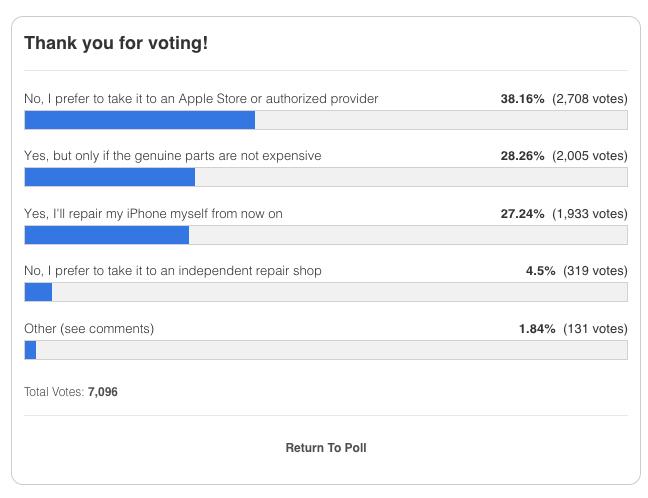Image resolution: width=648 pixels, height=498 pixels.
Task: Click the independent repair shop label
Action: 172,271
